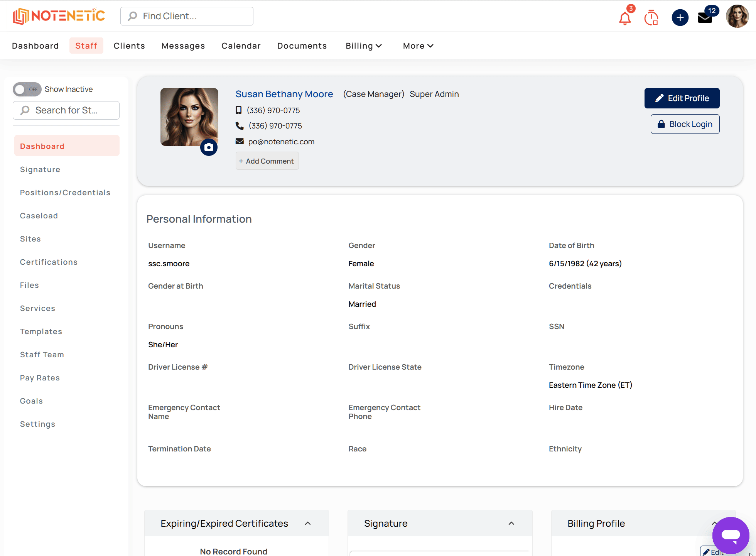Click the (Case Manager) position label
Screen dimensions: 756x556
pos(374,94)
